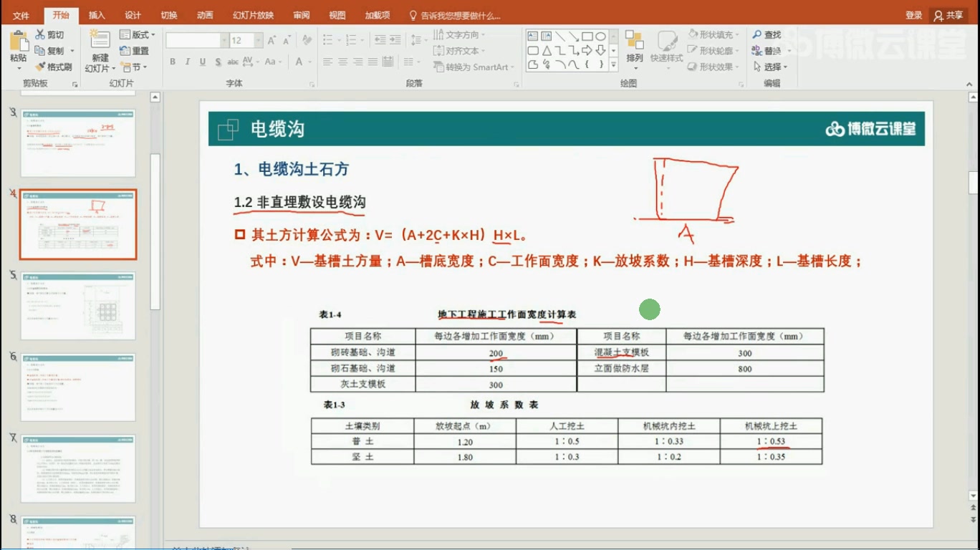Click the Shape Effects (形状效果) button
This screenshot has width=980, height=550.
(x=713, y=67)
